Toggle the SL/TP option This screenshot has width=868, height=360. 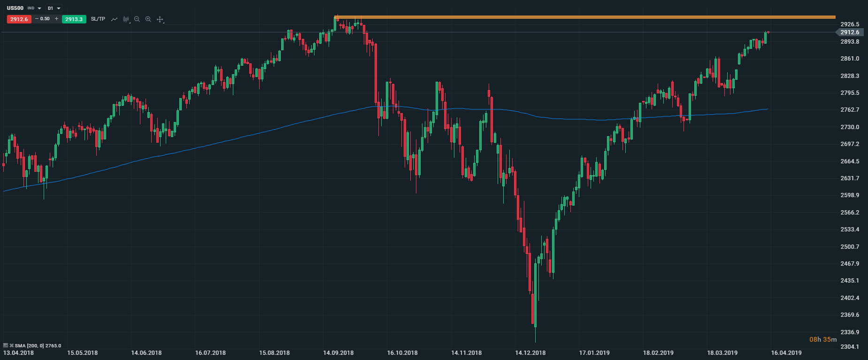tap(98, 19)
